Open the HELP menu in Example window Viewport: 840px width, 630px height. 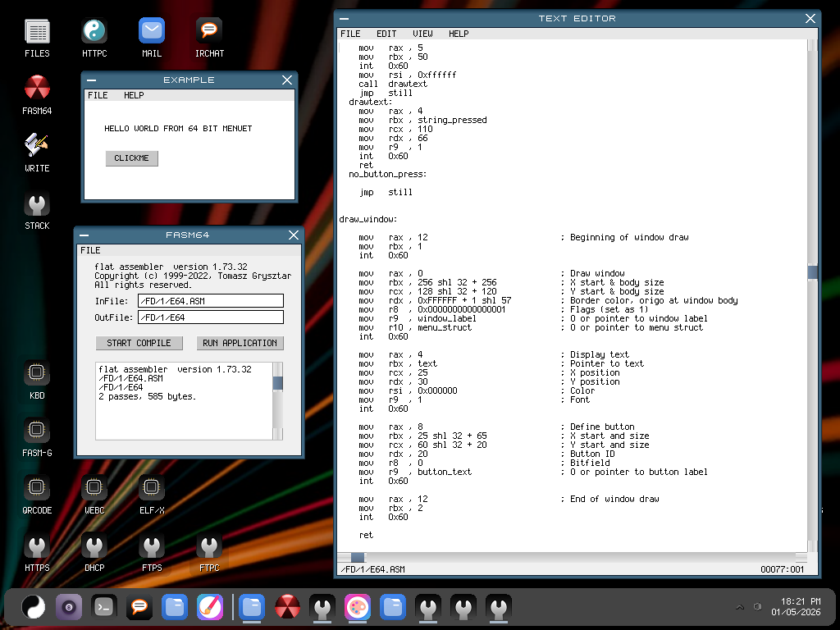click(x=134, y=95)
